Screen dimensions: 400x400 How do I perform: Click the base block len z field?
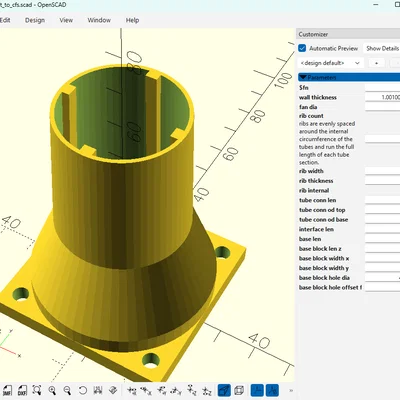point(382,248)
